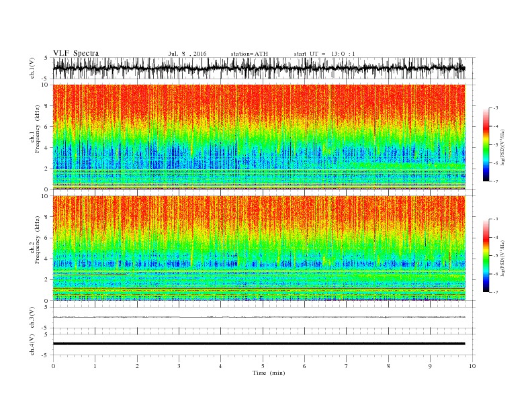Click the thick black ch.4 voltage trace
Screen dimensions: 532x411
pyautogui.click(x=259, y=344)
